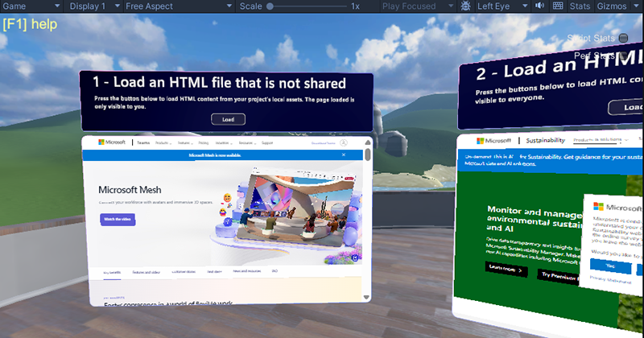Click Load on the panel 2 sign
Image resolution: width=644 pixels, height=338 pixels.
click(626, 107)
